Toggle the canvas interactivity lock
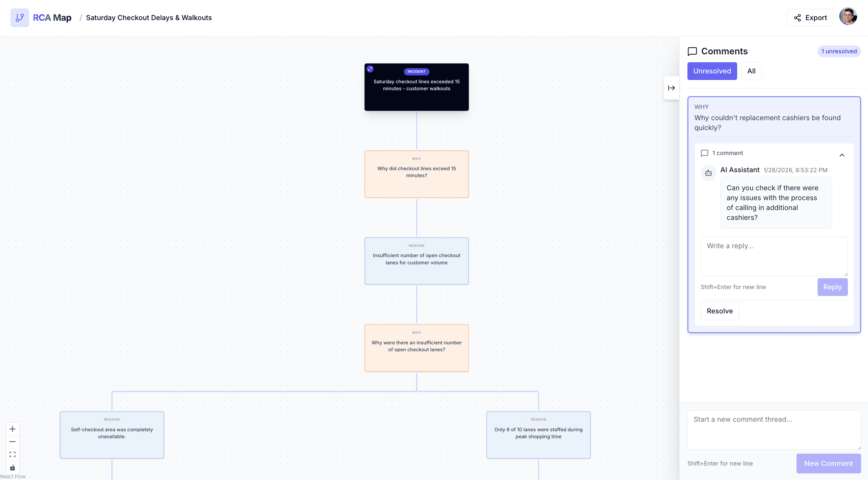The height and width of the screenshot is (480, 868). [13, 467]
